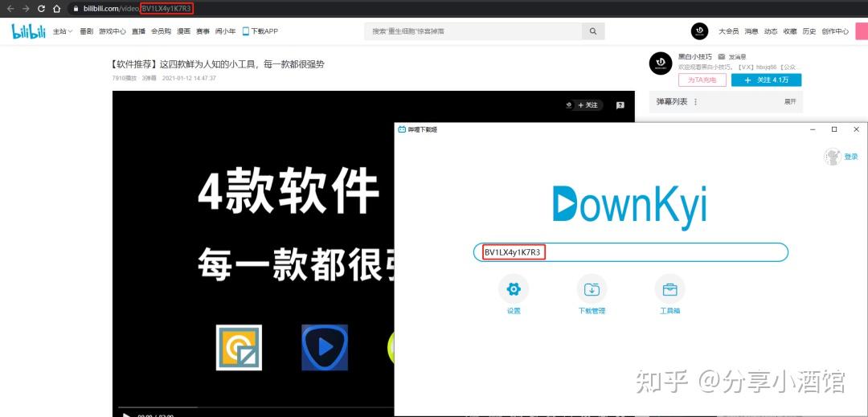868x417 pixels.
Task: Click the browser forward arrow
Action: (x=26, y=9)
